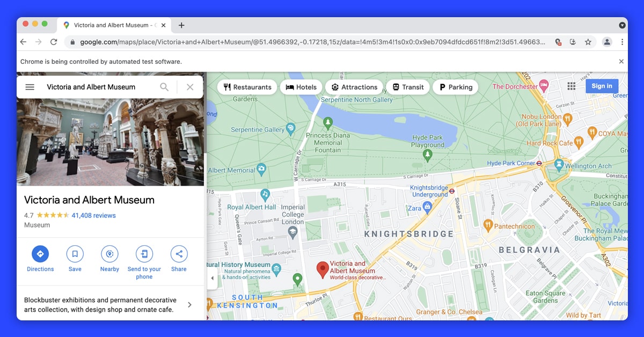Collapse the Maps side panel
This screenshot has width=644, height=337.
212,278
